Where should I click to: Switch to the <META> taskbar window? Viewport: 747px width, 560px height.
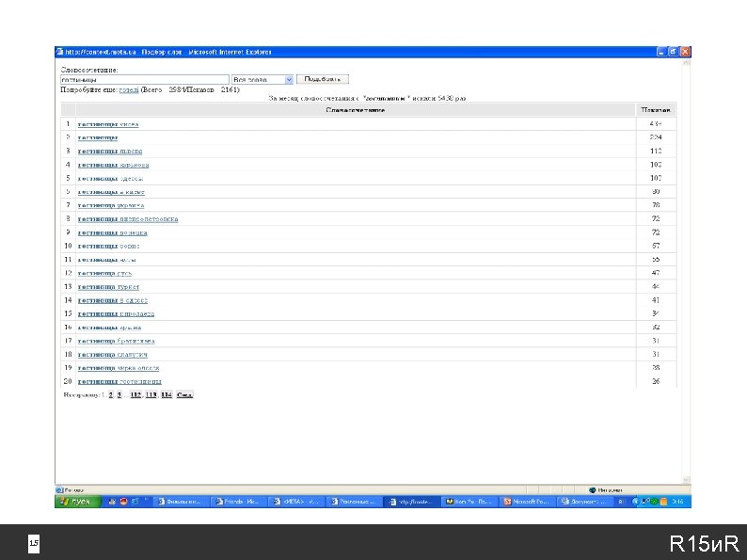coord(297,502)
